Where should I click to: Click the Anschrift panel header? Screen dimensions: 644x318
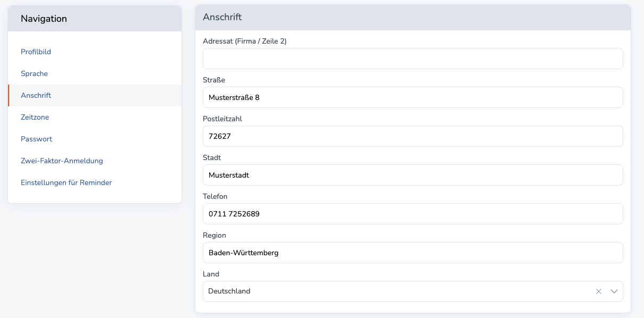412,18
